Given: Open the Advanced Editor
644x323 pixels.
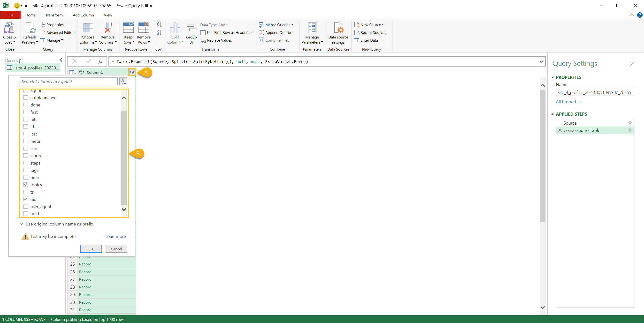Looking at the screenshot, I should (57, 32).
